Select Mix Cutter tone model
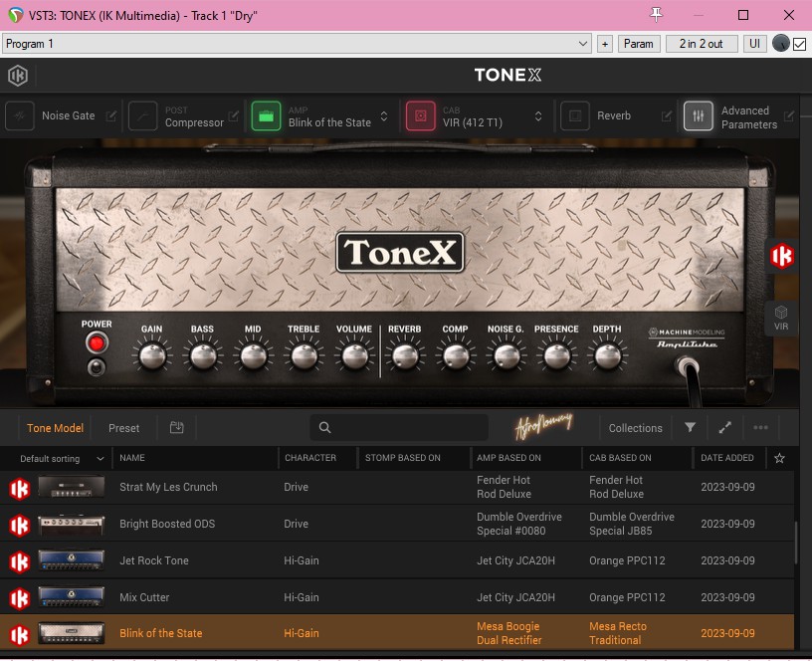Screen dimensions: 812x661 click(397, 597)
